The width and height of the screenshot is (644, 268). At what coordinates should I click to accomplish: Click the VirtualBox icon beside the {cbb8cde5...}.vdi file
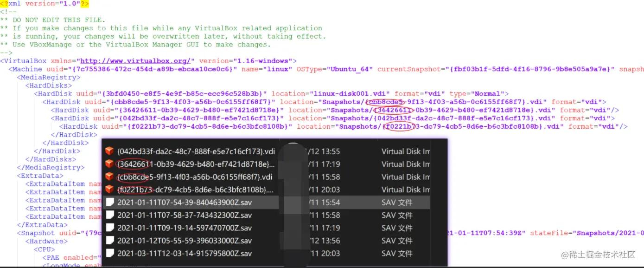[x=109, y=176]
